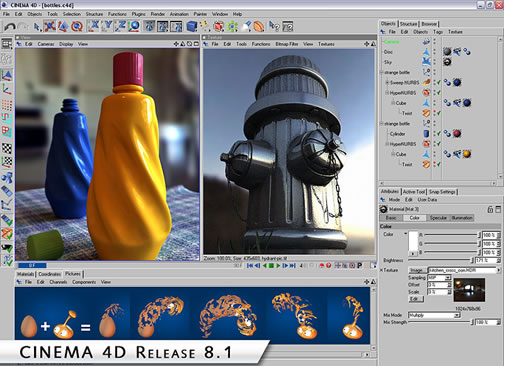Viewport: 505px width, 367px height.
Task: Open the Bitmap Filter menu in picture window
Action: click(287, 44)
